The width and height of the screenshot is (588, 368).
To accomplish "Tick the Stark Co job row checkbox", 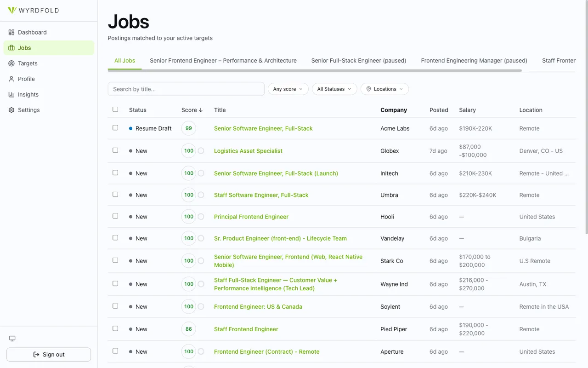I will 115,260.
